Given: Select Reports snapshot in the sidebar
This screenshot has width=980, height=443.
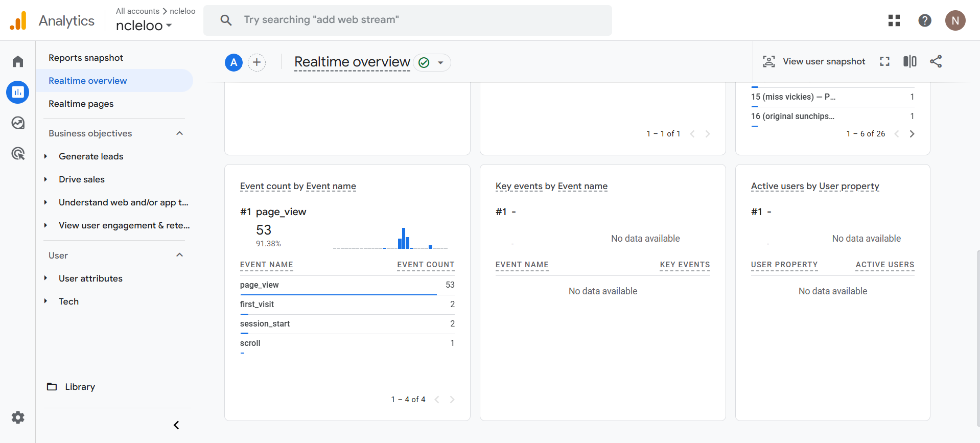Looking at the screenshot, I should pyautogui.click(x=86, y=58).
